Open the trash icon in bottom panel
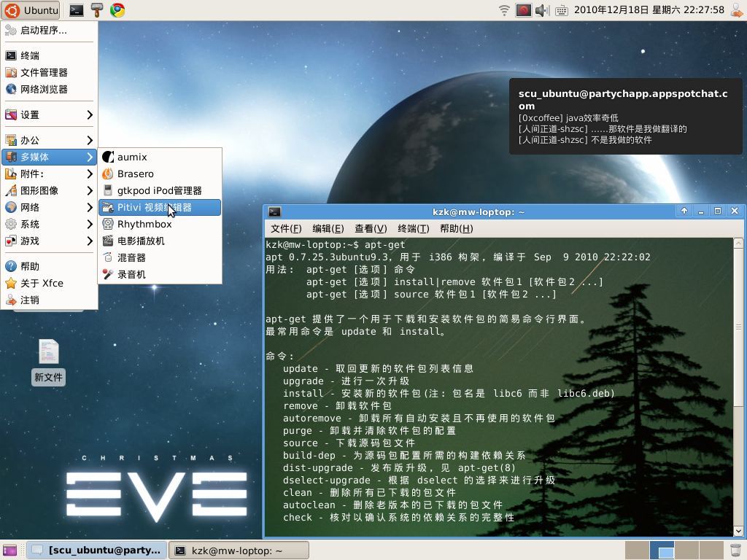 tap(736, 551)
